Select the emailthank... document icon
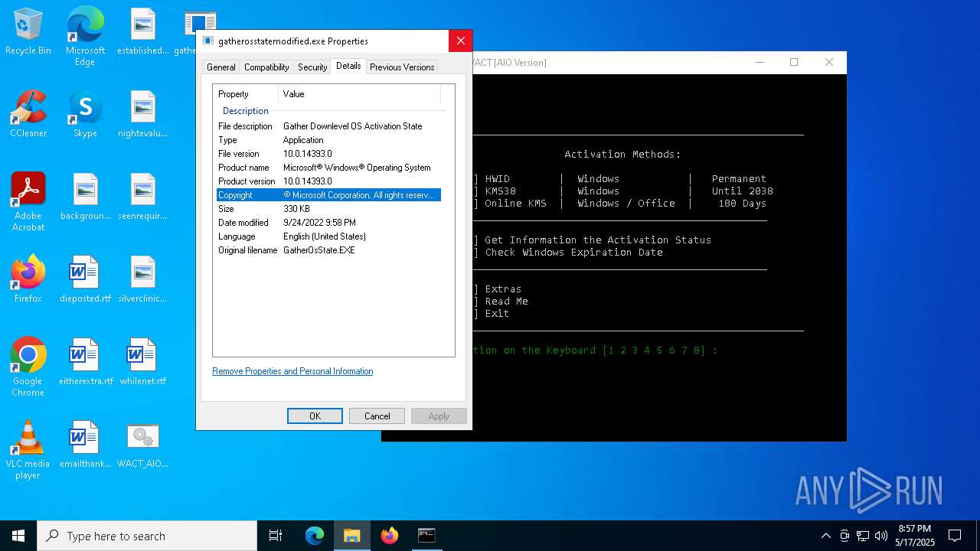Screen dimensions: 980x551 pyautogui.click(x=85, y=445)
